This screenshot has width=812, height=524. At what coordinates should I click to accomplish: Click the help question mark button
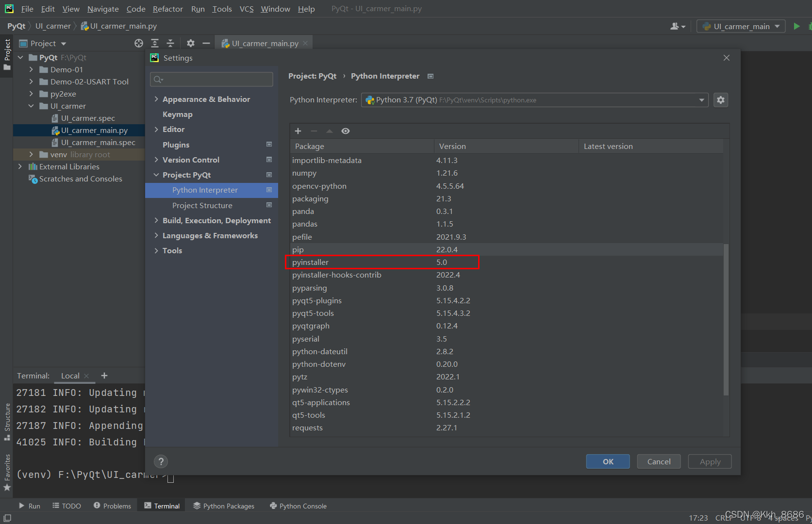pyautogui.click(x=161, y=461)
